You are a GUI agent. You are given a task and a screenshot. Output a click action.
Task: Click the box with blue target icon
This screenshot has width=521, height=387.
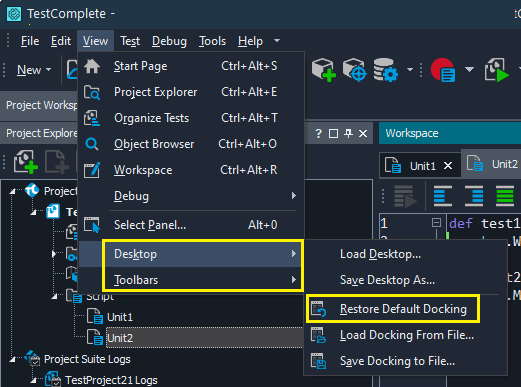(355, 70)
